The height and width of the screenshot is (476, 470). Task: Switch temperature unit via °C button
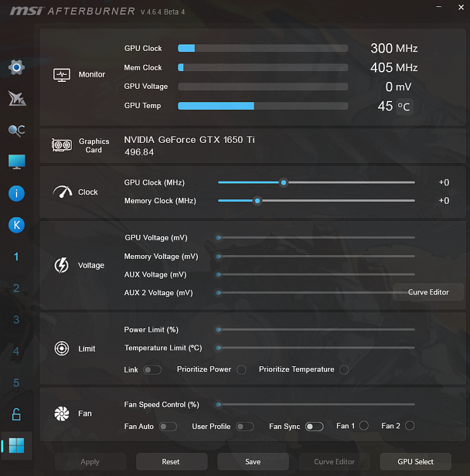(405, 107)
